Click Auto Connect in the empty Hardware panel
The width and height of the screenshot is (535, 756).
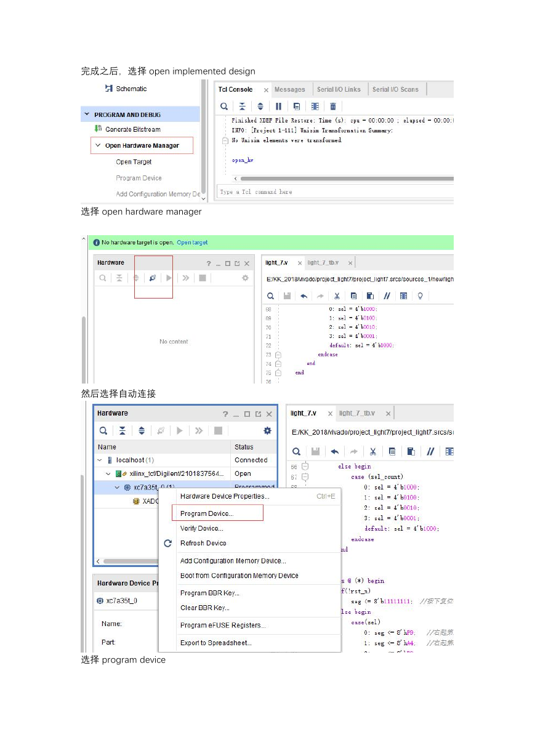[x=152, y=278]
